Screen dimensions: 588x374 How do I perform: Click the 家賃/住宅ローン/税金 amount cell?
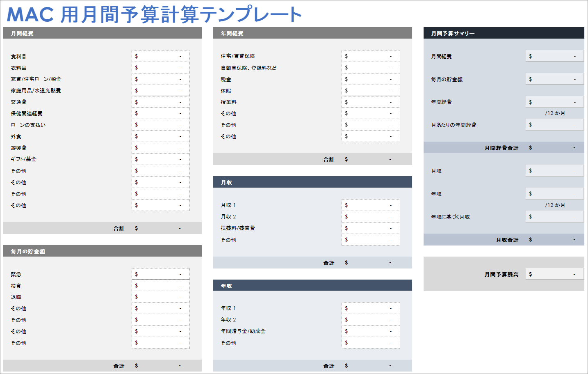coord(161,79)
